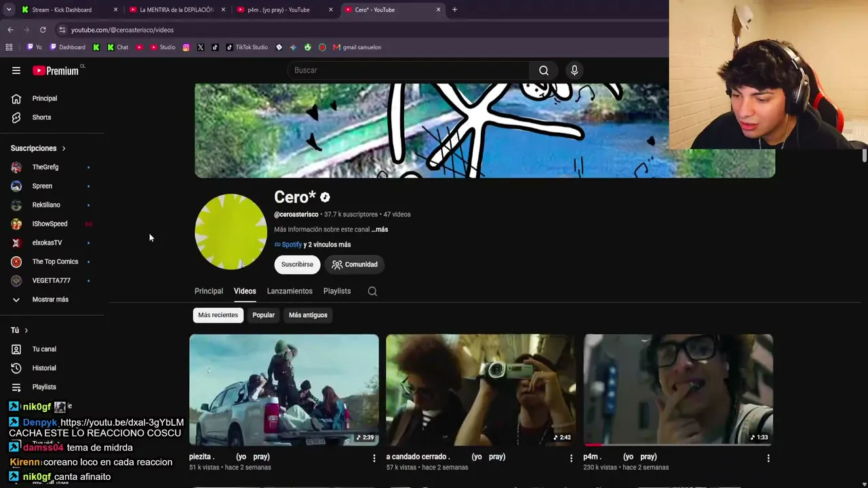Subscribe with the Suscribirse button
Image resolution: width=868 pixels, height=488 pixels.
297,264
